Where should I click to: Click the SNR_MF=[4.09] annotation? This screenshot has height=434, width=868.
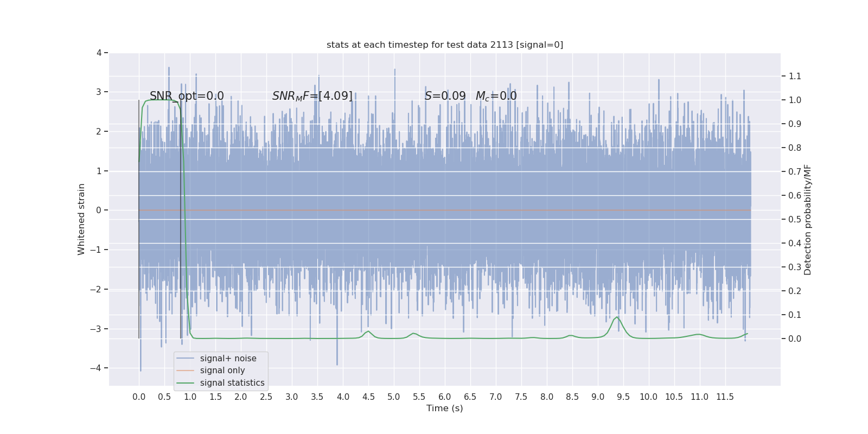tap(312, 96)
